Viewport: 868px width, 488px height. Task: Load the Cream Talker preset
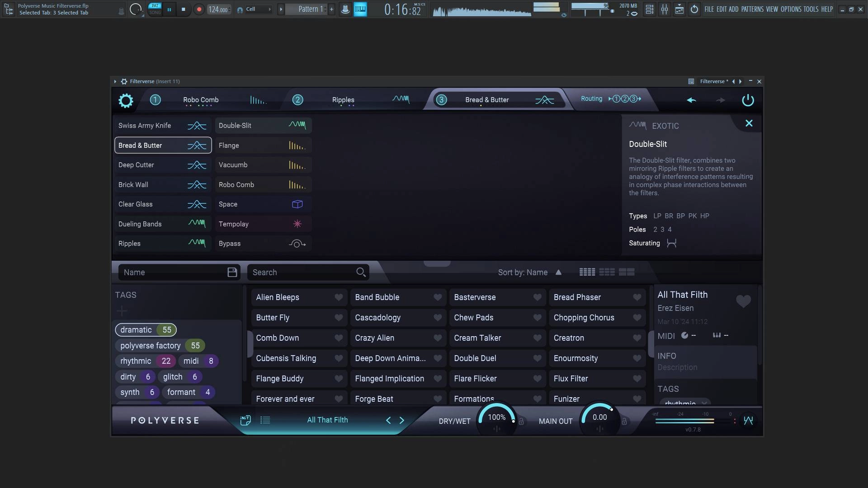497,338
